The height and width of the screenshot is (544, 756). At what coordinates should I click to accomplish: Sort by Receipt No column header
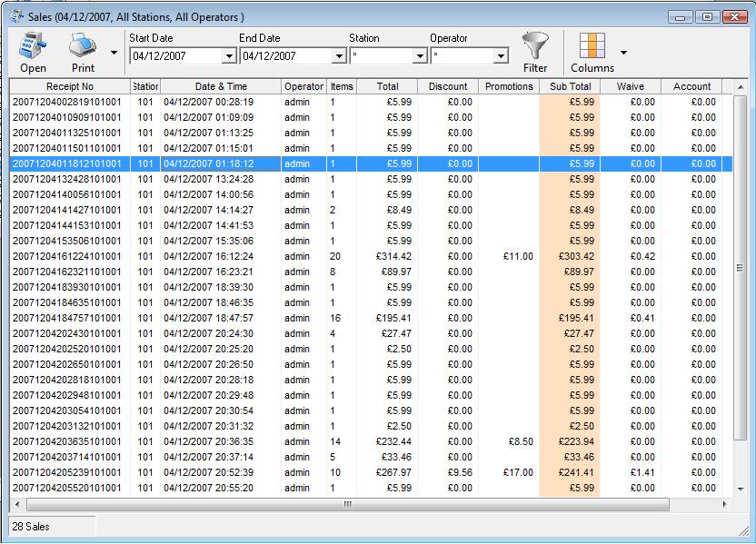70,86
